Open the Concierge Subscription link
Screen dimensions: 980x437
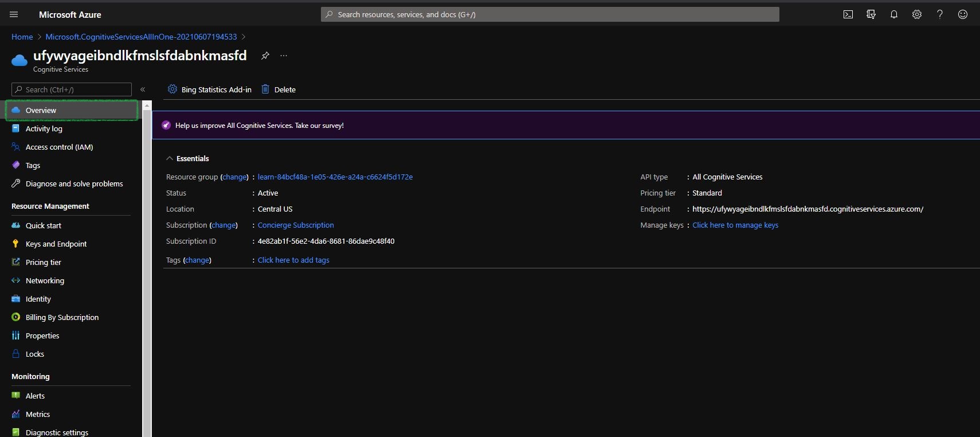296,225
